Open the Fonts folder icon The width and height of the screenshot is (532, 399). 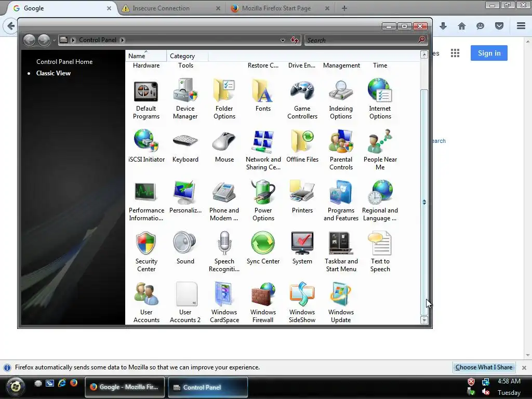click(263, 96)
